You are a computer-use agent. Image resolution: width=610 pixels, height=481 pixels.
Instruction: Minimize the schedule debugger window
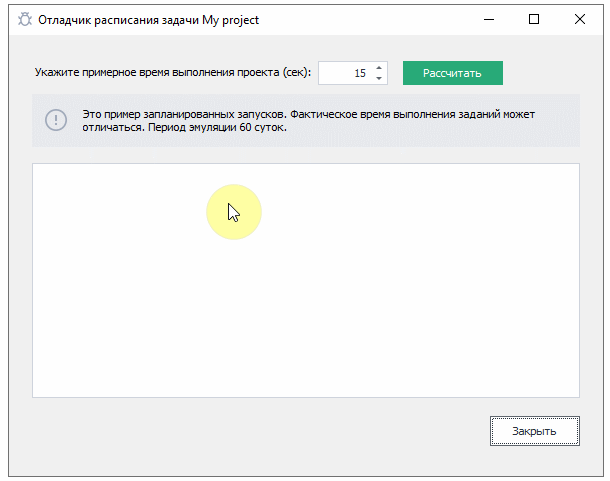[489, 19]
